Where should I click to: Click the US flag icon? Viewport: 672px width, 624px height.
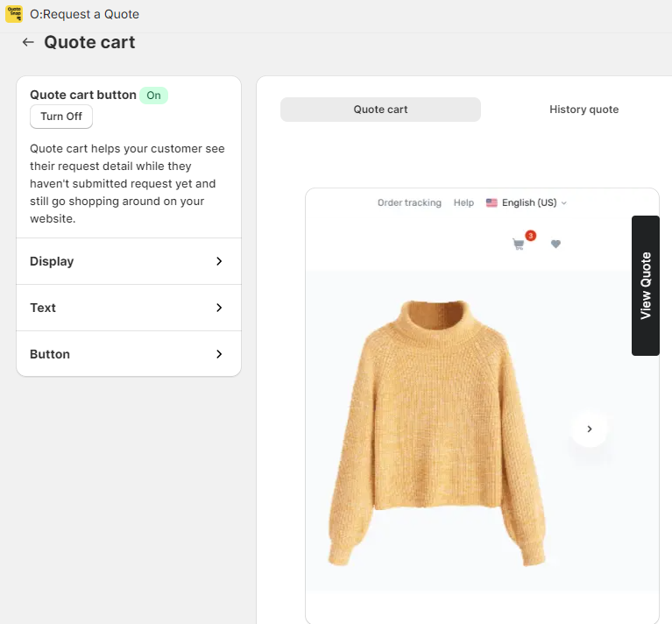point(492,202)
